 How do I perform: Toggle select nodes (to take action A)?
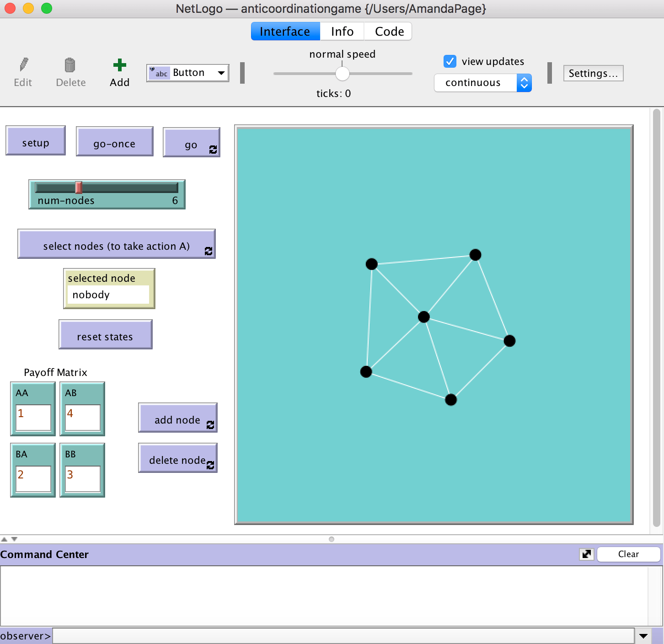click(117, 244)
